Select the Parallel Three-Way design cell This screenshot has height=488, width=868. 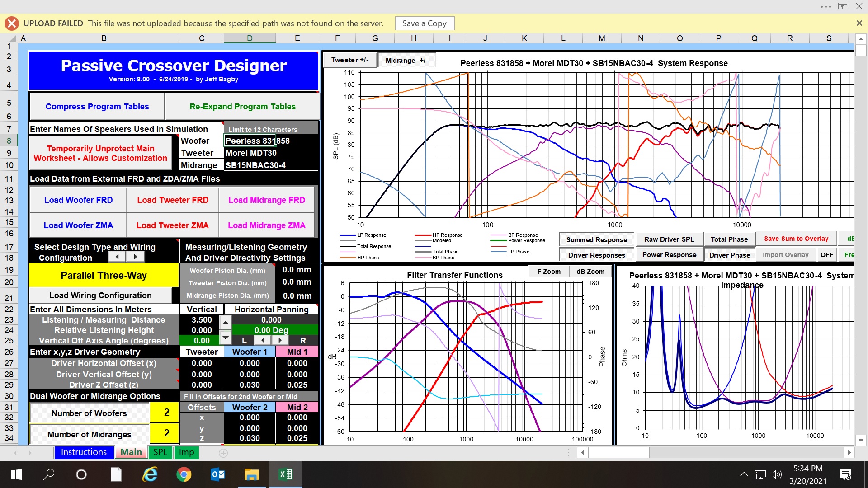(x=104, y=276)
